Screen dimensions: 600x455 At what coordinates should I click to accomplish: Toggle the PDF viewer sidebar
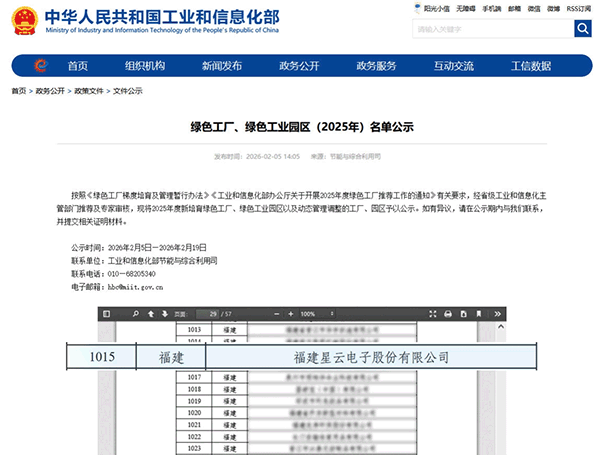107,313
